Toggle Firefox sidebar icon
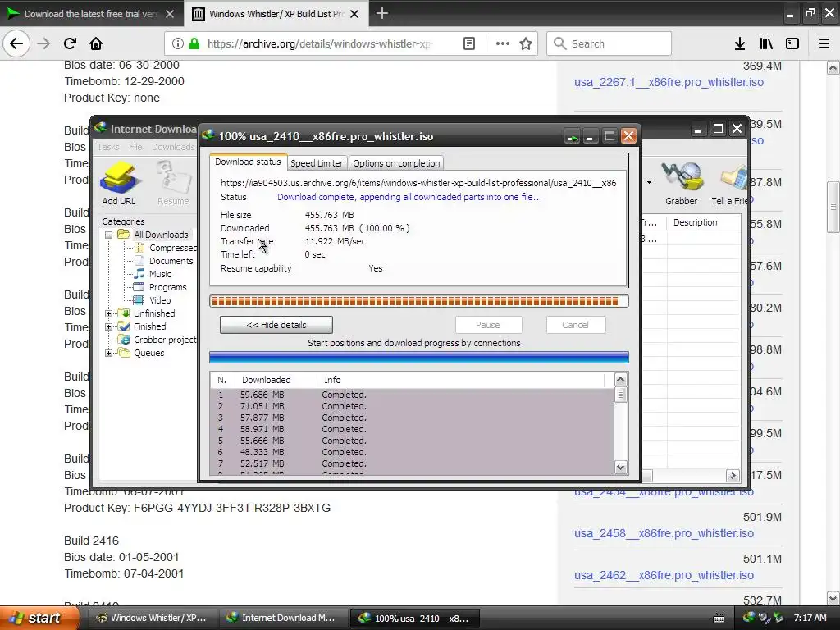The width and height of the screenshot is (840, 630). [792, 43]
